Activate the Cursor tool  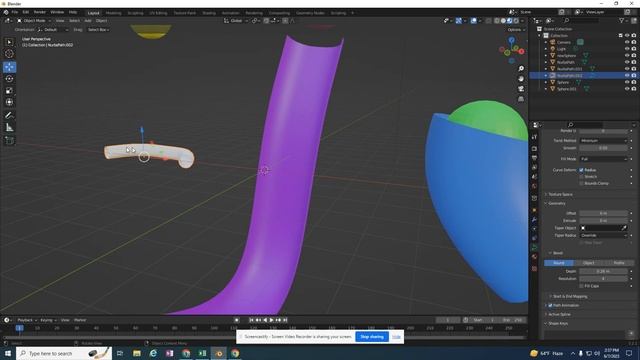pos(9,53)
